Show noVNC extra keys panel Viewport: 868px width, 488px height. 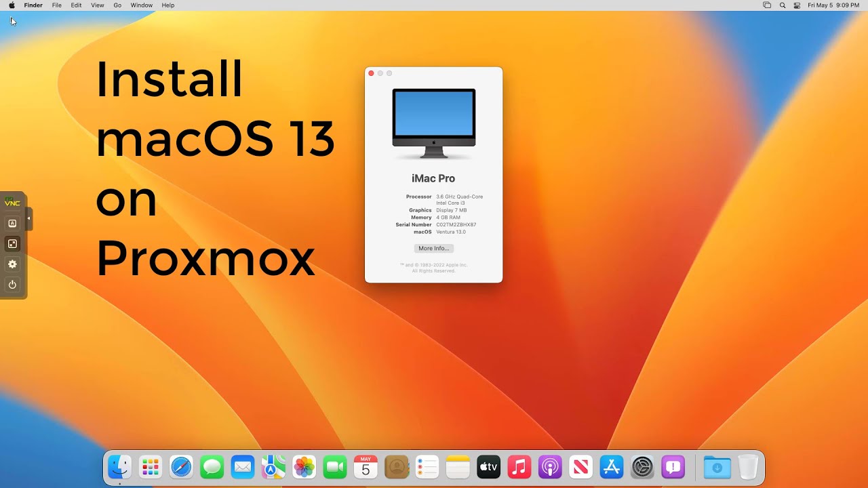[12, 223]
